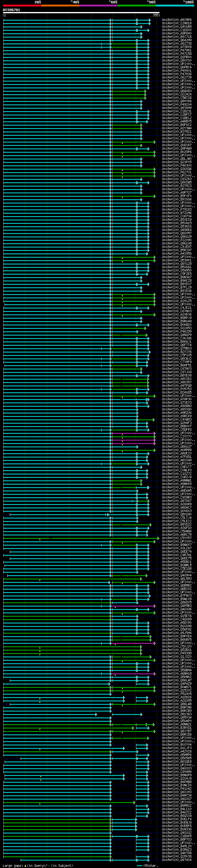Screen dimensions: 197x868
Task: Select the UniRef100_A4S956 label
Action: coord(177,253)
